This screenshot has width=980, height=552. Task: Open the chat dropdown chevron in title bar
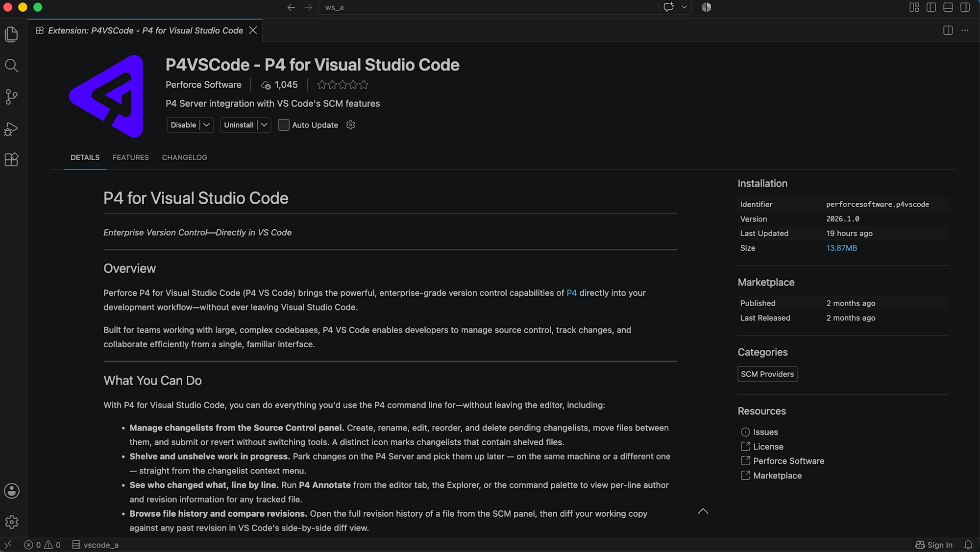[x=684, y=7]
